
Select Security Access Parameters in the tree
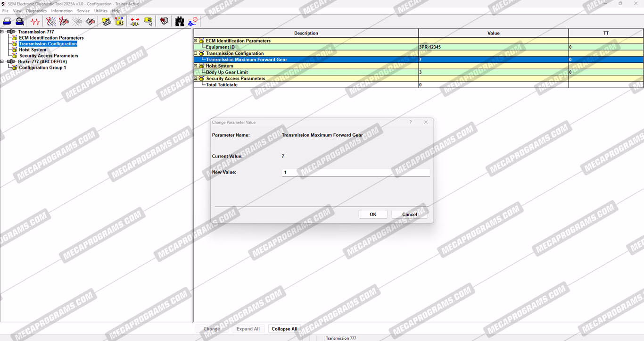[x=49, y=56]
